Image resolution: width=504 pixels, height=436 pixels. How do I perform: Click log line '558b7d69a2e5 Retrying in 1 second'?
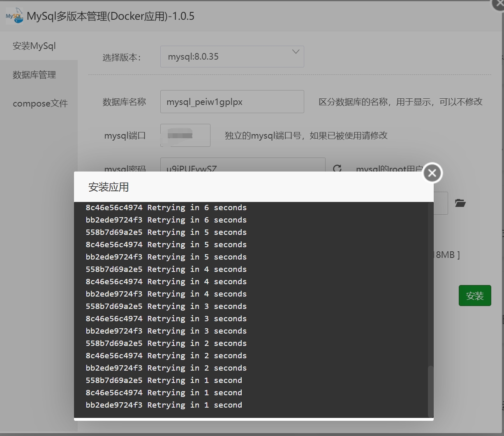(164, 380)
